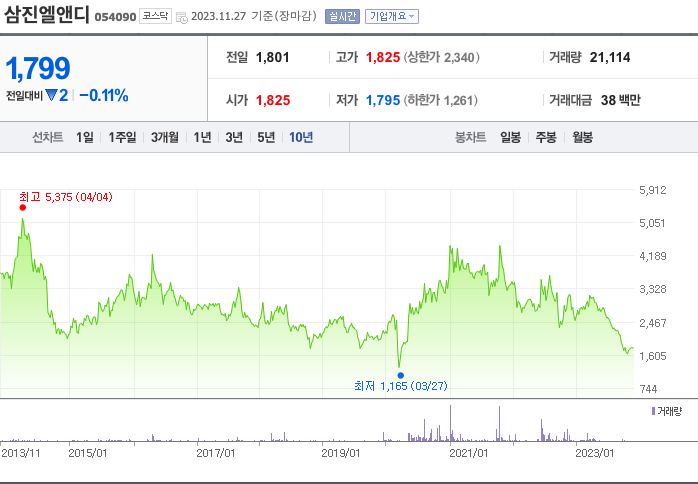Click the purple 거래량 legend icon
This screenshot has width=698, height=484.
click(x=653, y=411)
